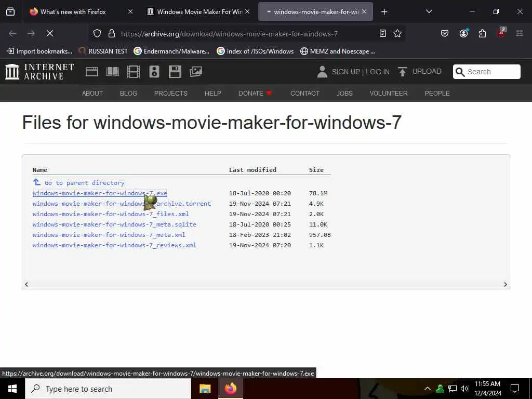The height and width of the screenshot is (399, 532).
Task: Show hidden system tray icons chevron
Action: click(428, 389)
